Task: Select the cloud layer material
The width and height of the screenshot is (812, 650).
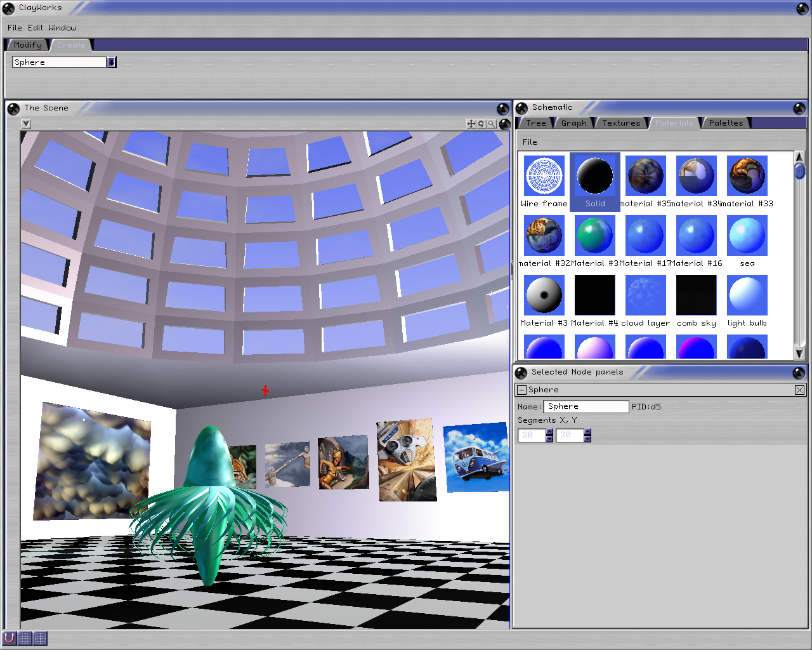Action: point(645,295)
